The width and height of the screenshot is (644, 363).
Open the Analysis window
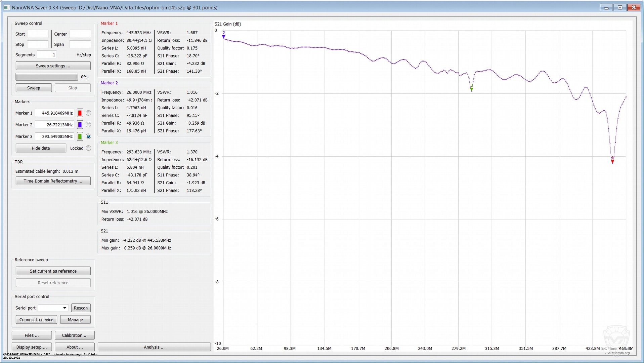(x=154, y=347)
